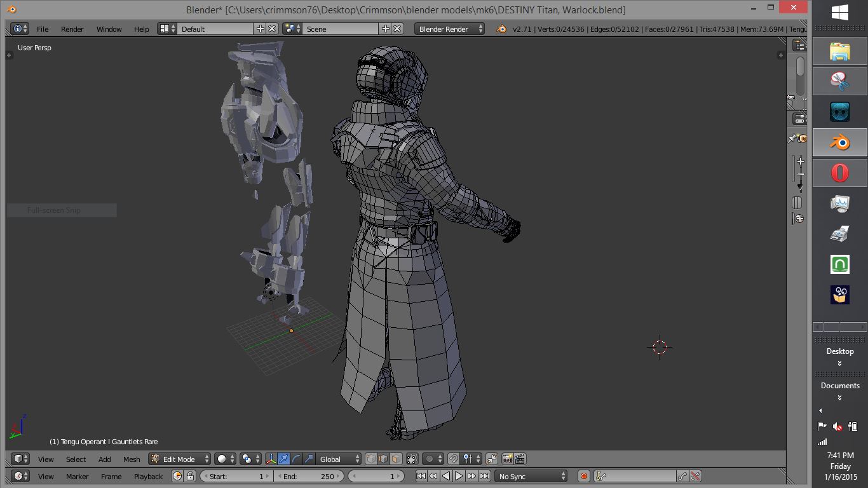This screenshot has height=488, width=868.
Task: Open the File menu
Action: [43, 29]
